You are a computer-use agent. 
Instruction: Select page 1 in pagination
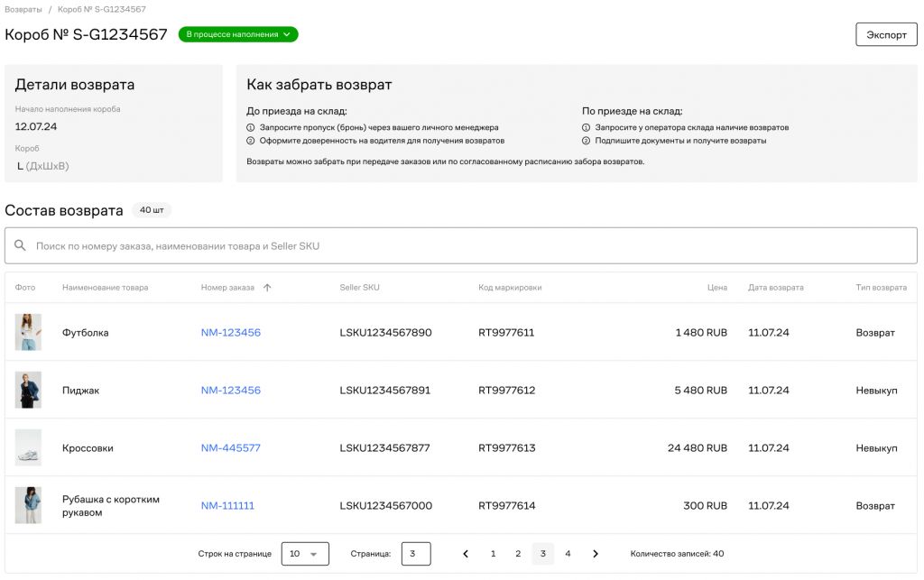pyautogui.click(x=493, y=554)
